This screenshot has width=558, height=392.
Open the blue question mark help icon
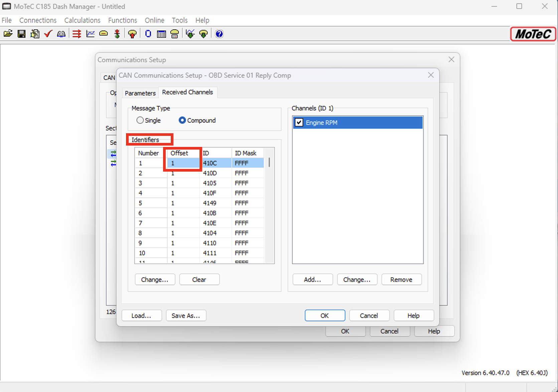click(x=219, y=34)
